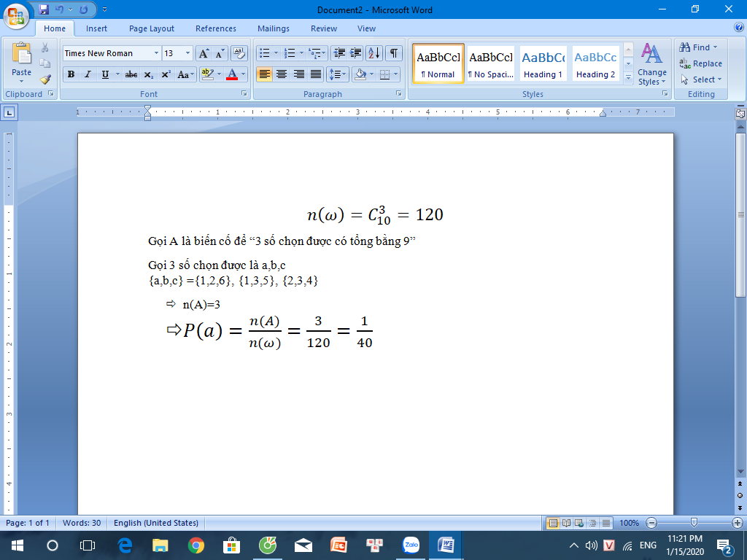Open line spacing dropdown
The image size is (747, 560).
(337, 74)
